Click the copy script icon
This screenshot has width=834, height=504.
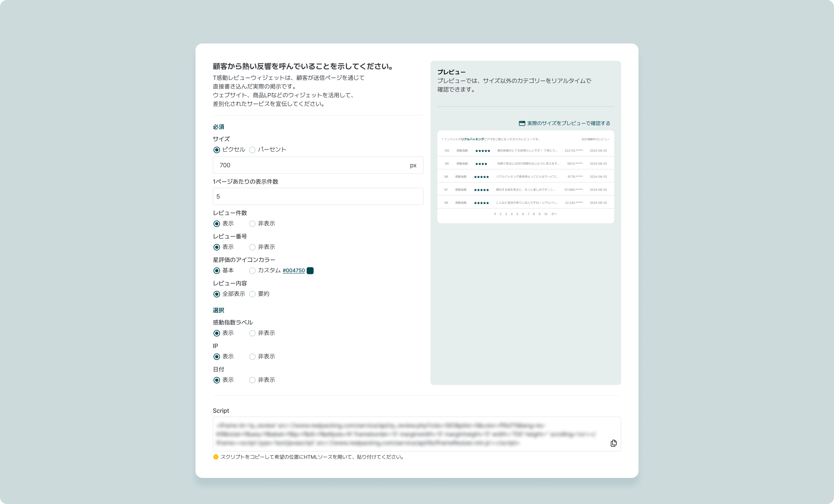point(613,443)
